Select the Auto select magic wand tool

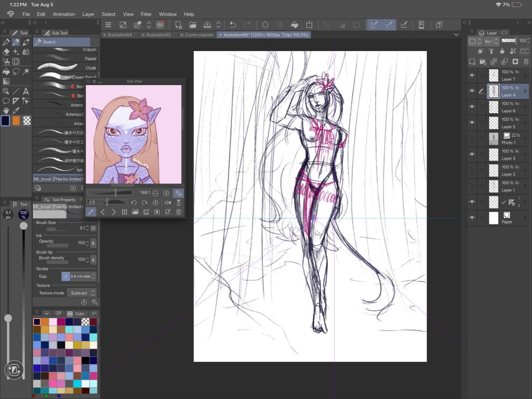pyautogui.click(x=26, y=72)
